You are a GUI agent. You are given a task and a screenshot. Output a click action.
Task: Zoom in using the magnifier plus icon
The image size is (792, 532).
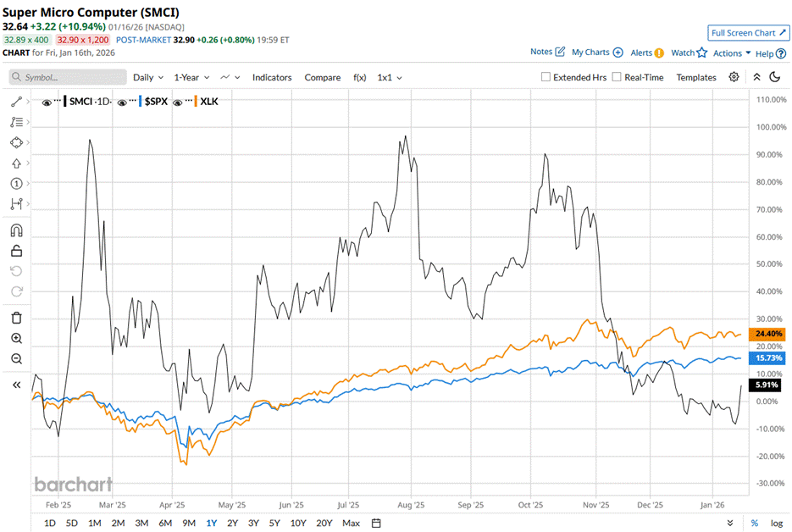pos(16,338)
